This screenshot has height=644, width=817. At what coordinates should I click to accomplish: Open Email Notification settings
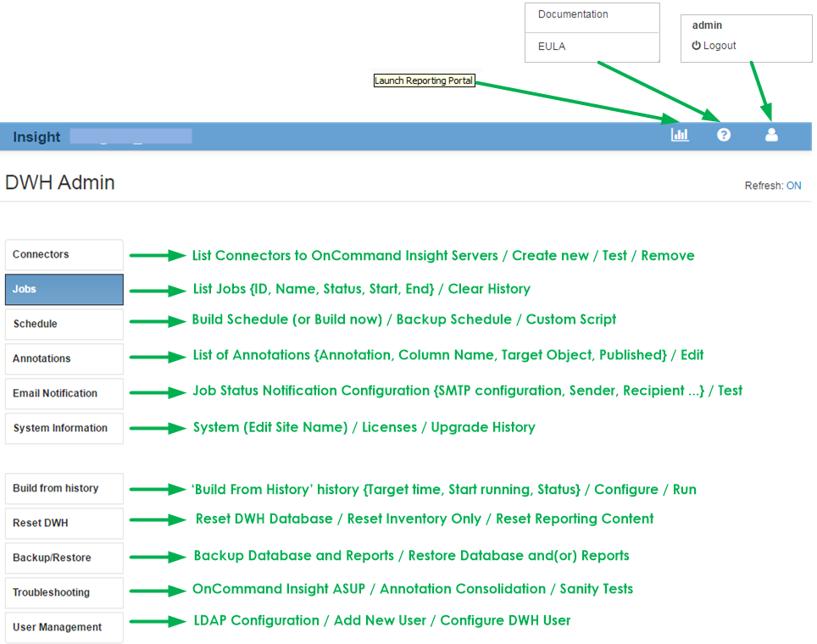(64, 393)
